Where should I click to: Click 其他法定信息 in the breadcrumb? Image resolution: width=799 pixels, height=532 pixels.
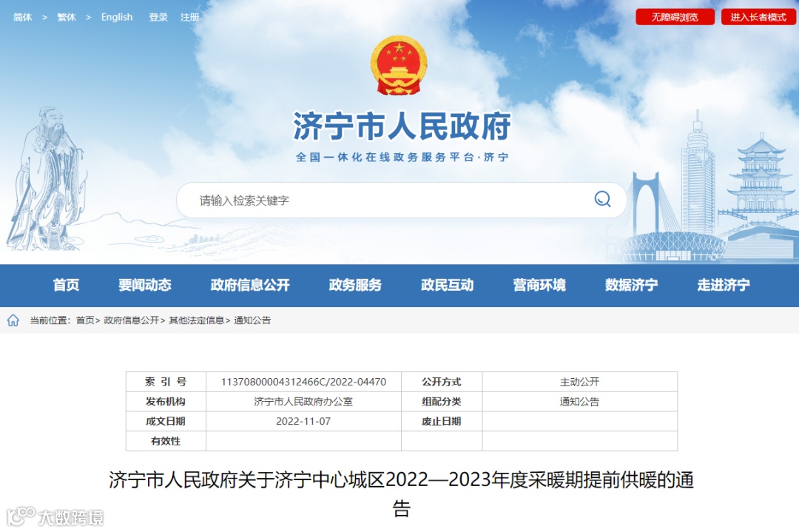[197, 320]
